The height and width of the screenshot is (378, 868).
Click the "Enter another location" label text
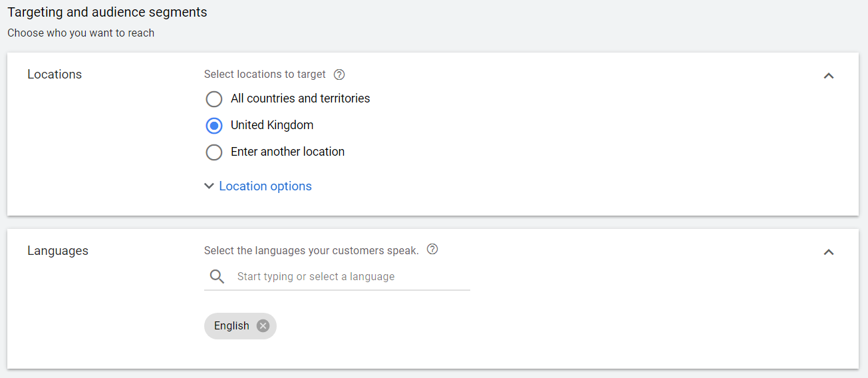tap(287, 152)
